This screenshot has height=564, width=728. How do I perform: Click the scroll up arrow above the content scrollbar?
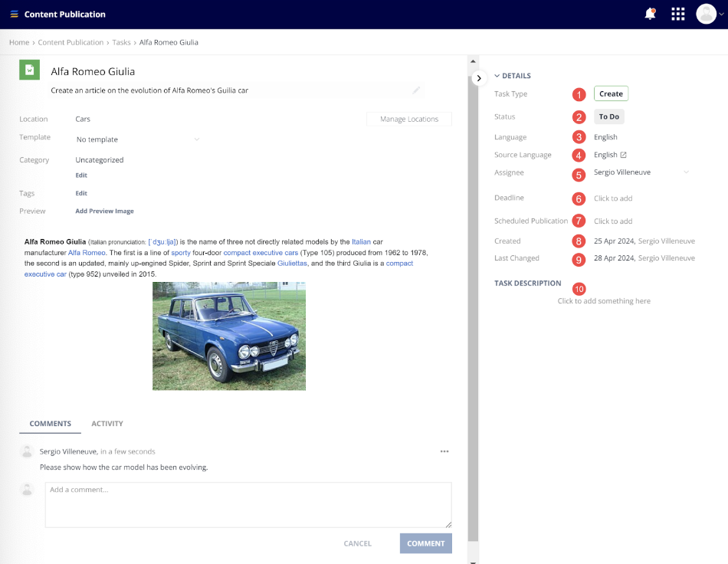(473, 61)
